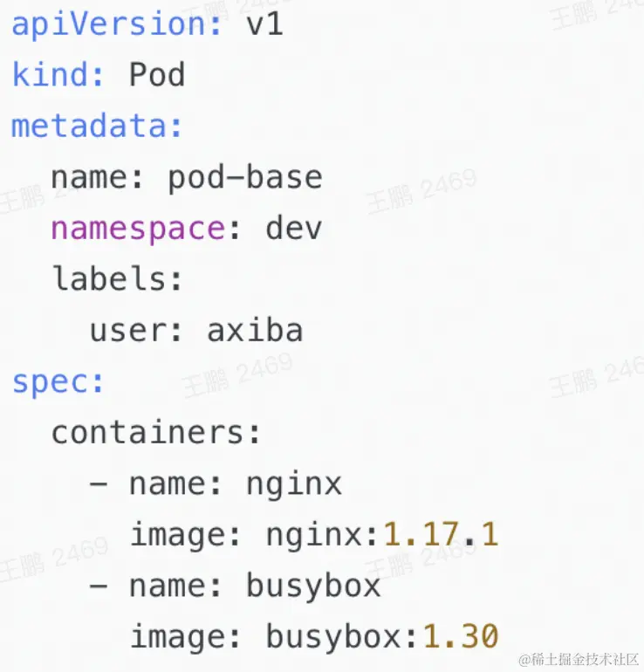644x672 pixels.
Task: Click the busybox image tag 1.30
Action: click(461, 636)
